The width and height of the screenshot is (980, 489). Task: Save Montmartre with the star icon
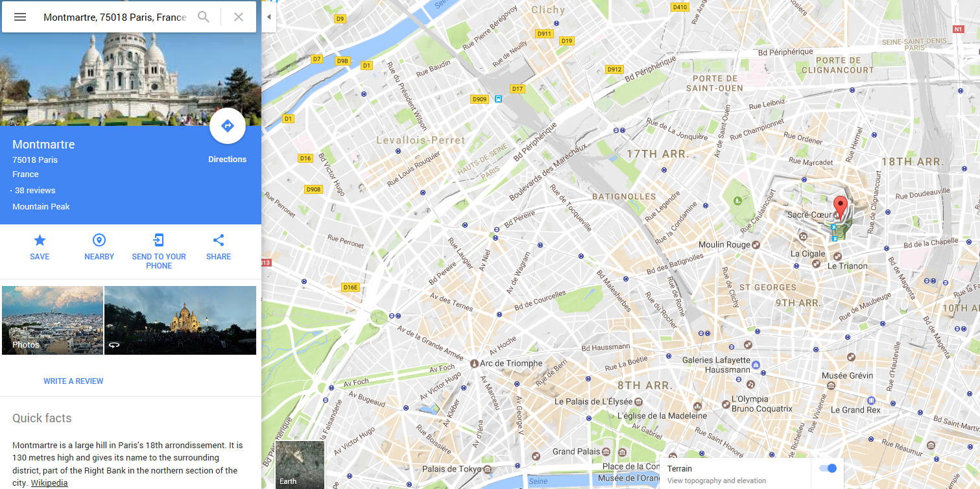coord(40,241)
